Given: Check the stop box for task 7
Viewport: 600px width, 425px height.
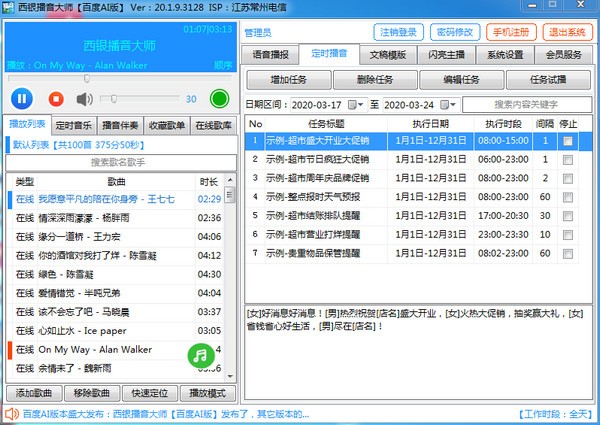Looking at the screenshot, I should coord(568,255).
